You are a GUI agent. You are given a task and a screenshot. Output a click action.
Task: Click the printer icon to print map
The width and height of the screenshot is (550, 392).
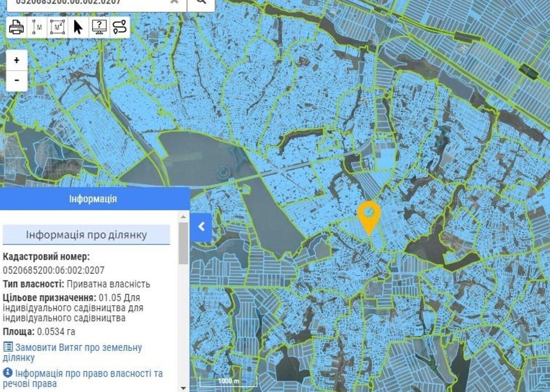click(16, 27)
